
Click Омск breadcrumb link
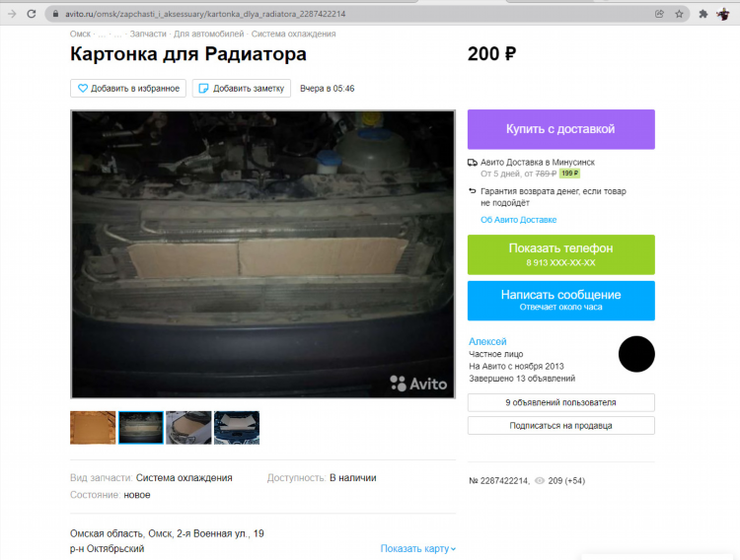80,34
